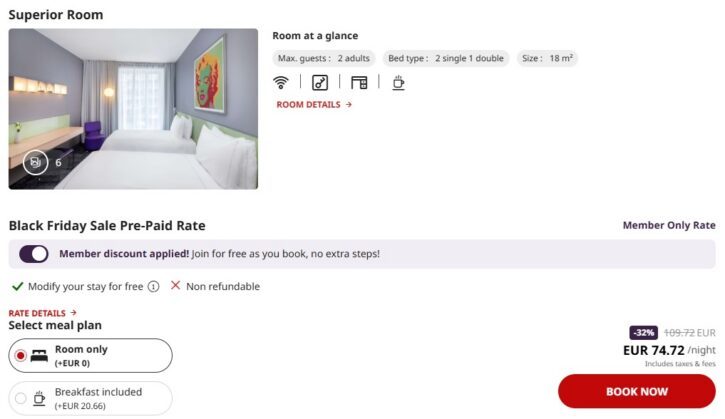This screenshot has height=419, width=725.
Task: Click the cup icon in Breakfast included option
Action: (x=39, y=398)
